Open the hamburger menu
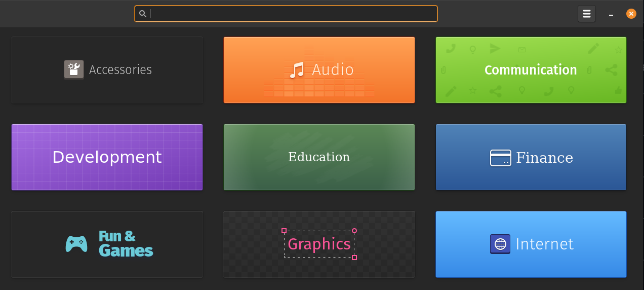 click(x=586, y=14)
